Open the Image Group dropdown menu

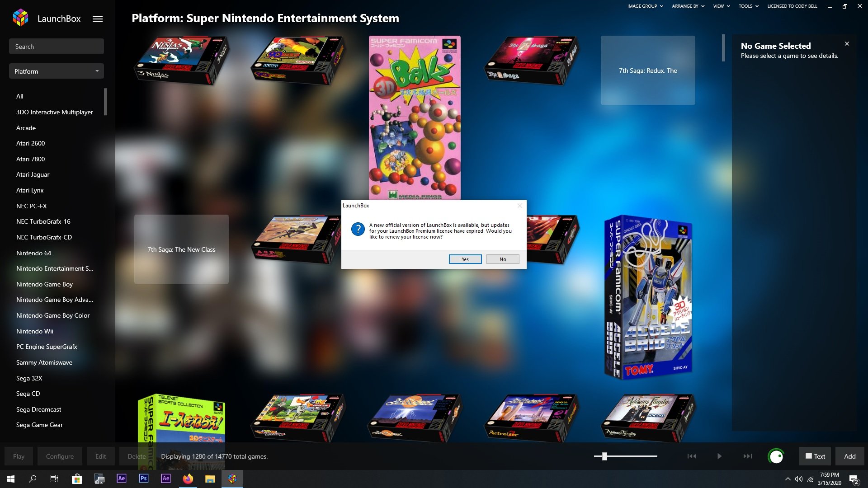645,6
